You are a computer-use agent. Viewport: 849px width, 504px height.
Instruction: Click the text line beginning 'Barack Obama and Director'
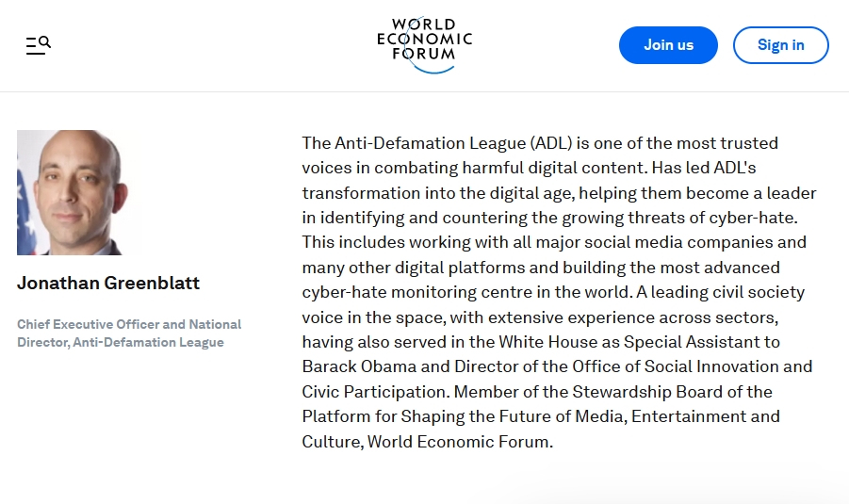(x=557, y=366)
